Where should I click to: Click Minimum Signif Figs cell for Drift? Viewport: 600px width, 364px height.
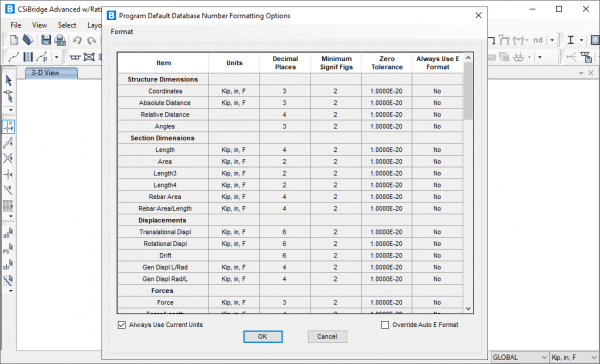pos(336,255)
